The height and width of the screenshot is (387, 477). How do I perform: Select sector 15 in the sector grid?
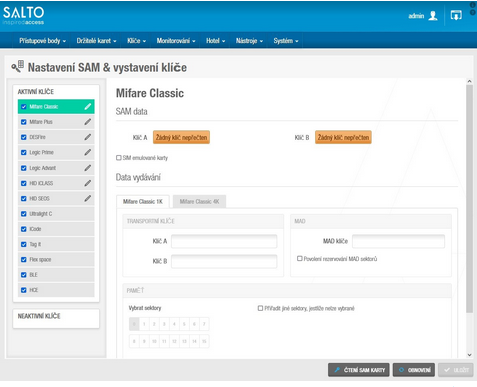(204, 341)
